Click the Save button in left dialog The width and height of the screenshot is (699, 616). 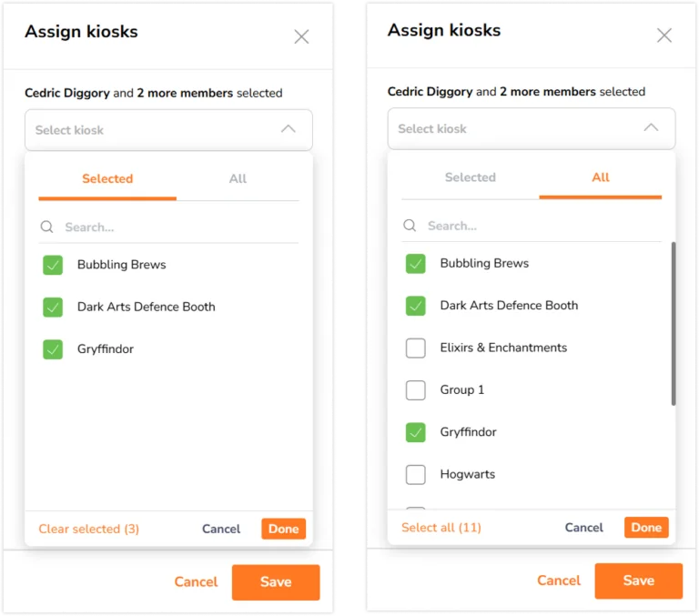(x=276, y=582)
